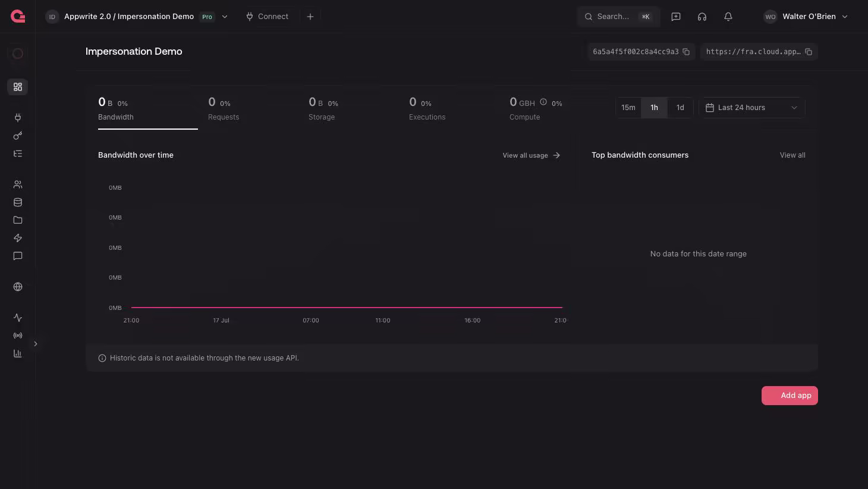Open notifications bell icon
This screenshot has width=868, height=489.
click(728, 17)
